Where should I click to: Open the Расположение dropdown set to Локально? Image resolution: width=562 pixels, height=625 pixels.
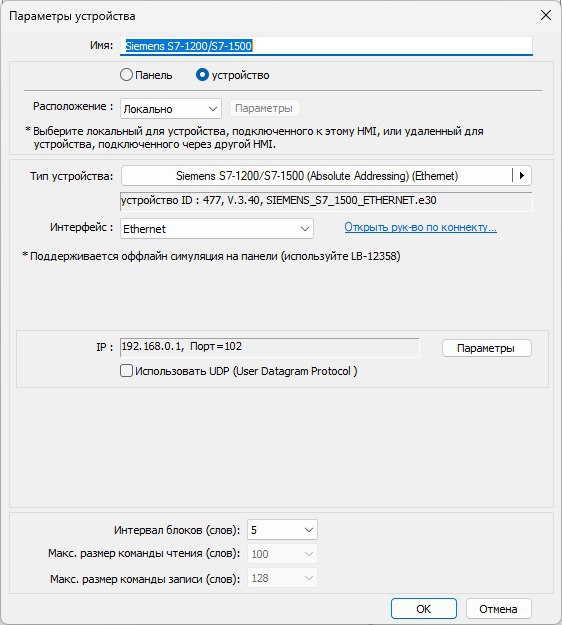[171, 109]
